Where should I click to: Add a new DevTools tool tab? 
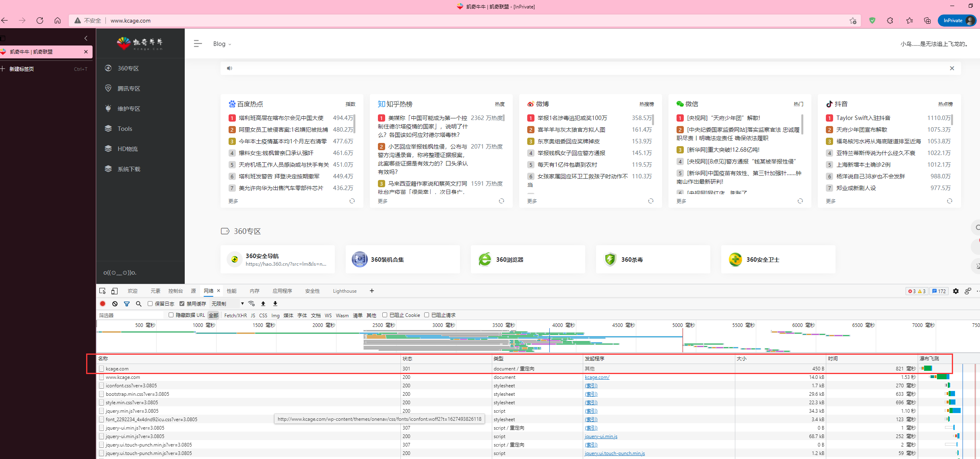pos(372,291)
